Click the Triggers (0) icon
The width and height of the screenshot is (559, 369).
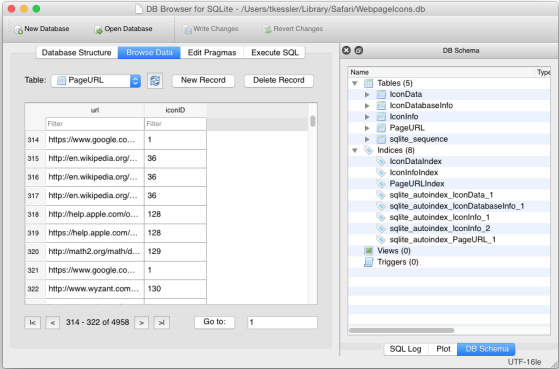pyautogui.click(x=368, y=262)
